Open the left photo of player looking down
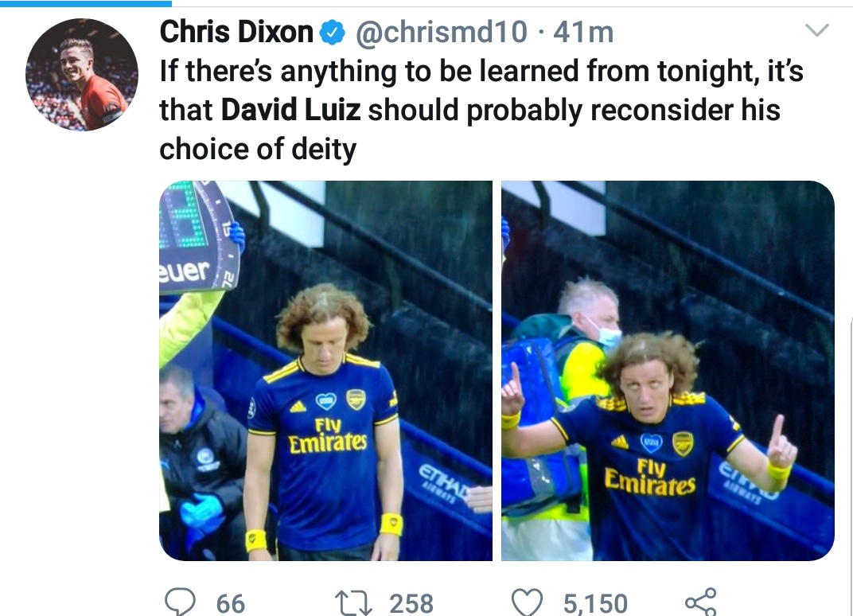Screen dimensions: 853x616 326,371
